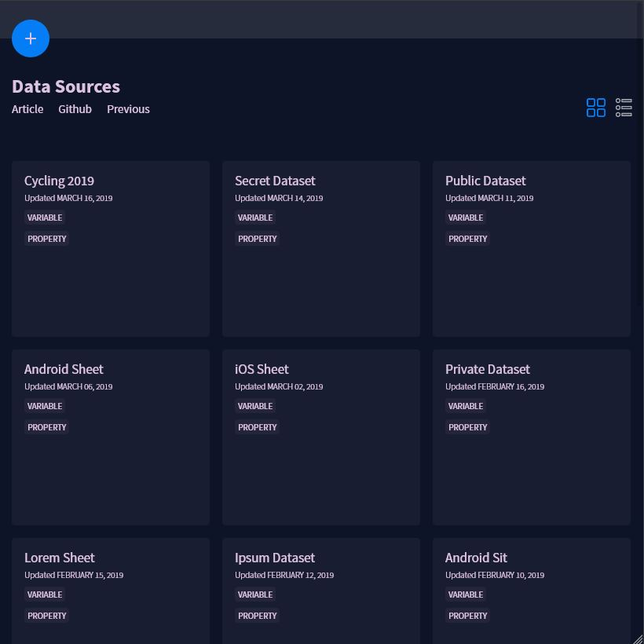
Task: Select the Article tab
Action: (27, 108)
